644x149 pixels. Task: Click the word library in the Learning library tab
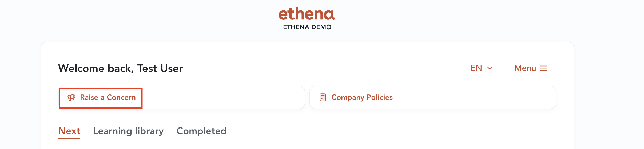click(149, 131)
